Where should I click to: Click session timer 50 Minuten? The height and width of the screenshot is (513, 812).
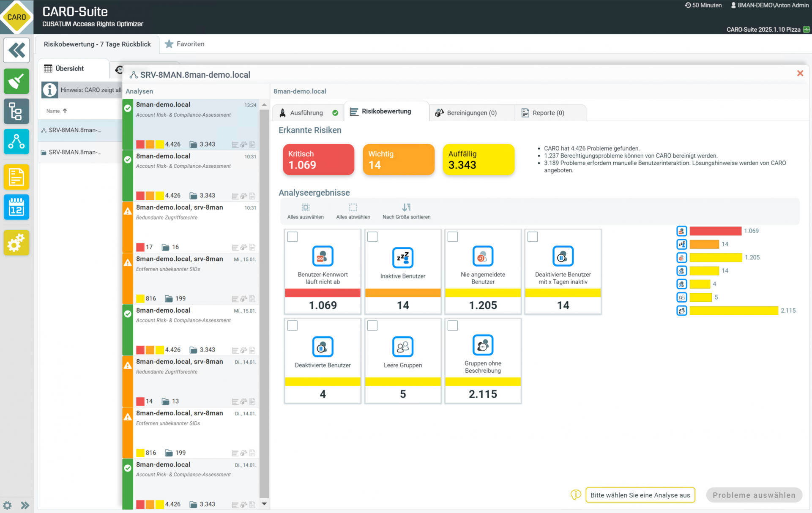pos(703,5)
